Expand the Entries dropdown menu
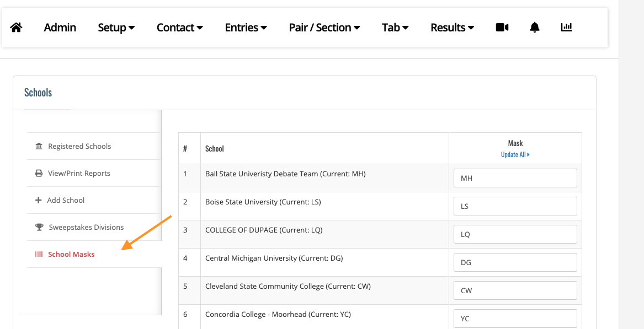Screen dimensions: 644x329 246,28
